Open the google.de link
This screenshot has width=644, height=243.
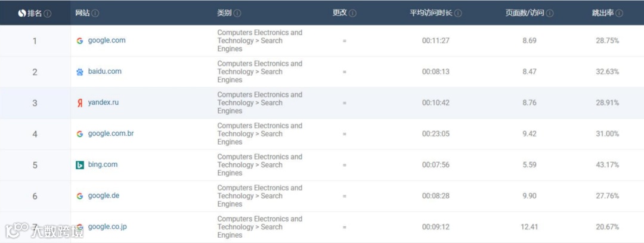(x=104, y=196)
